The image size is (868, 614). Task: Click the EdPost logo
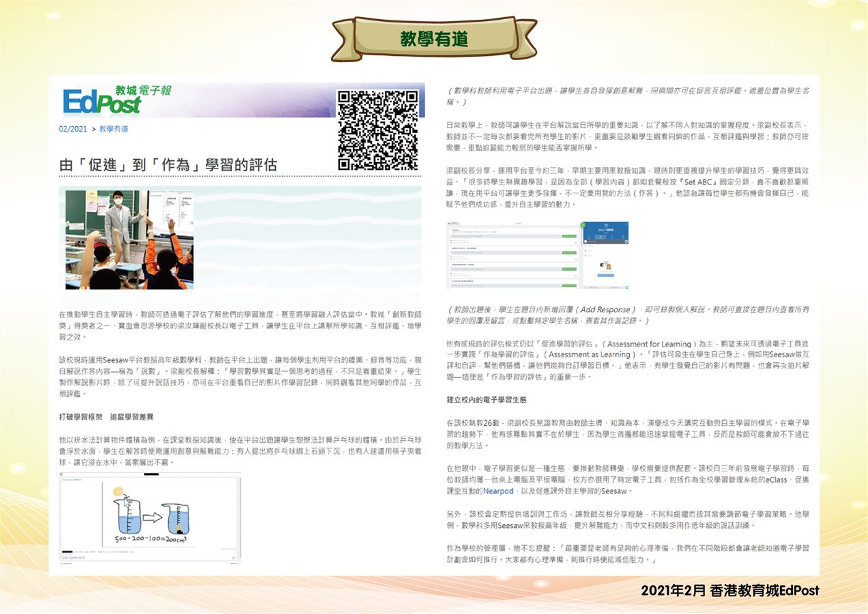click(102, 102)
